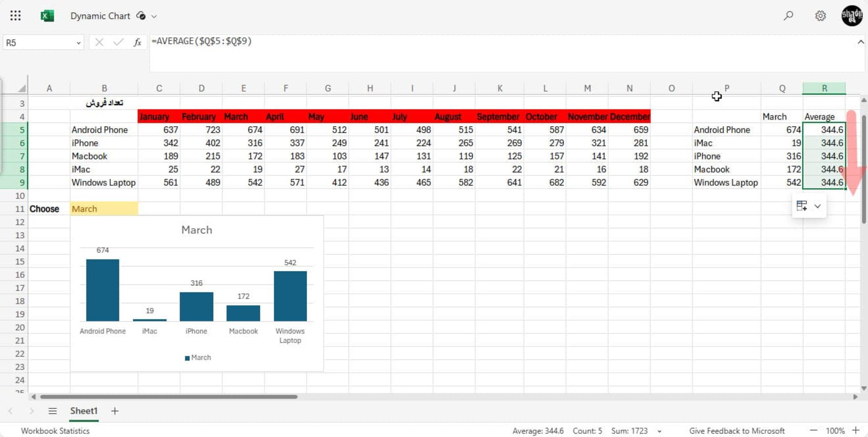Open Workbook Statistics in status bar
This screenshot has height=437, width=868.
55,431
